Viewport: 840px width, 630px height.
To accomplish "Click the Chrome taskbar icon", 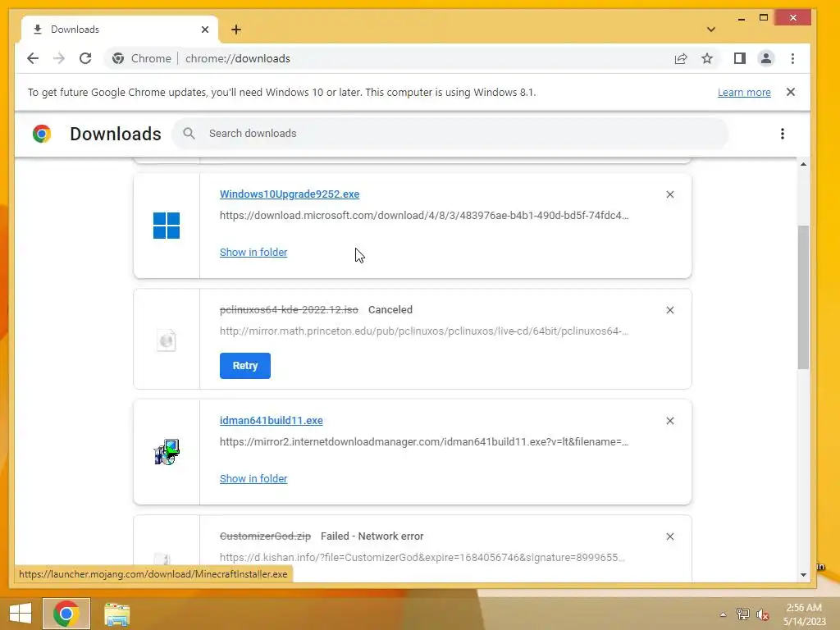I will point(66,614).
